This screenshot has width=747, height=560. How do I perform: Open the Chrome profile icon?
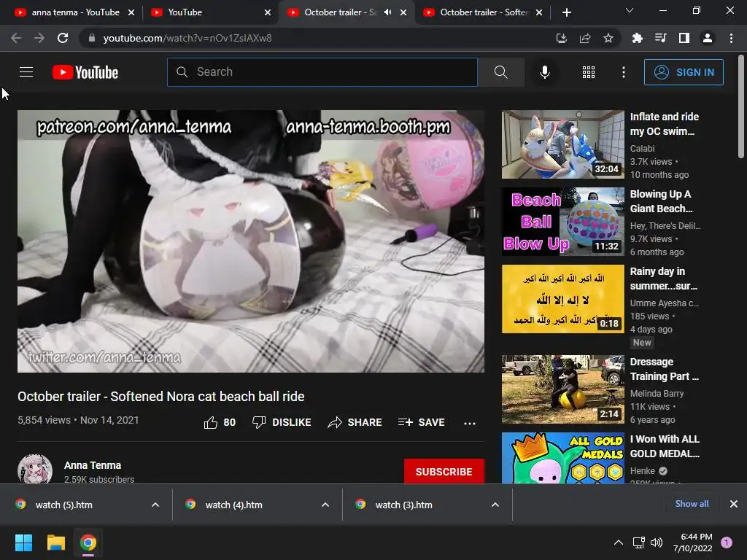coord(708,38)
